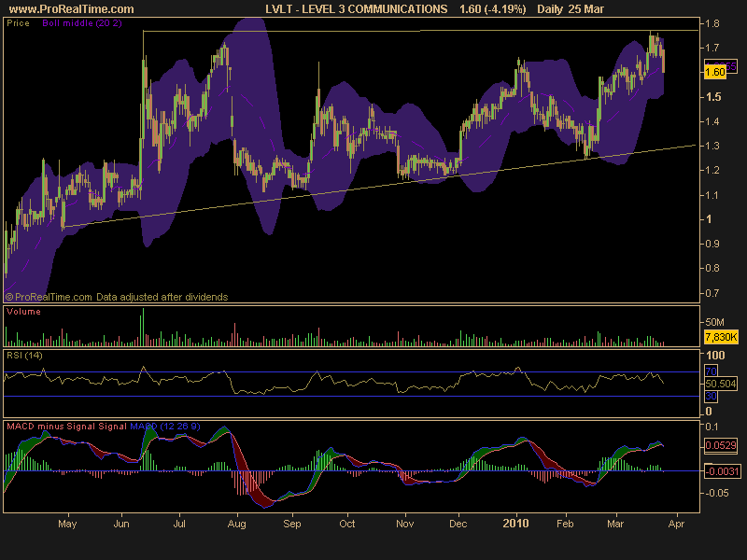Click the Sep label on time axis

coord(292,524)
